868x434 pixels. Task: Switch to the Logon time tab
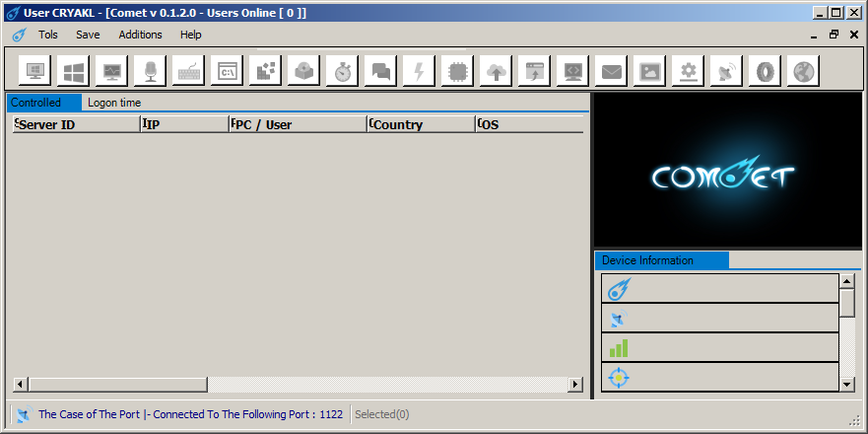[114, 103]
